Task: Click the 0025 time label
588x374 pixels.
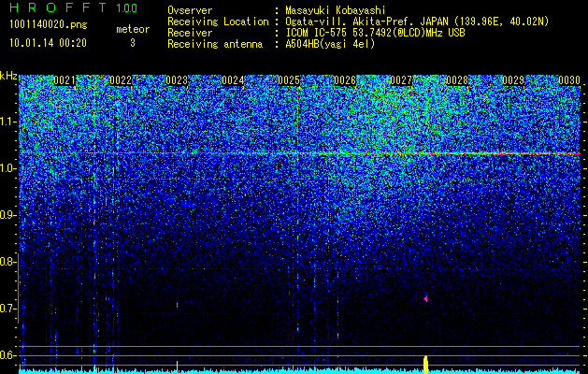Action: [289, 80]
